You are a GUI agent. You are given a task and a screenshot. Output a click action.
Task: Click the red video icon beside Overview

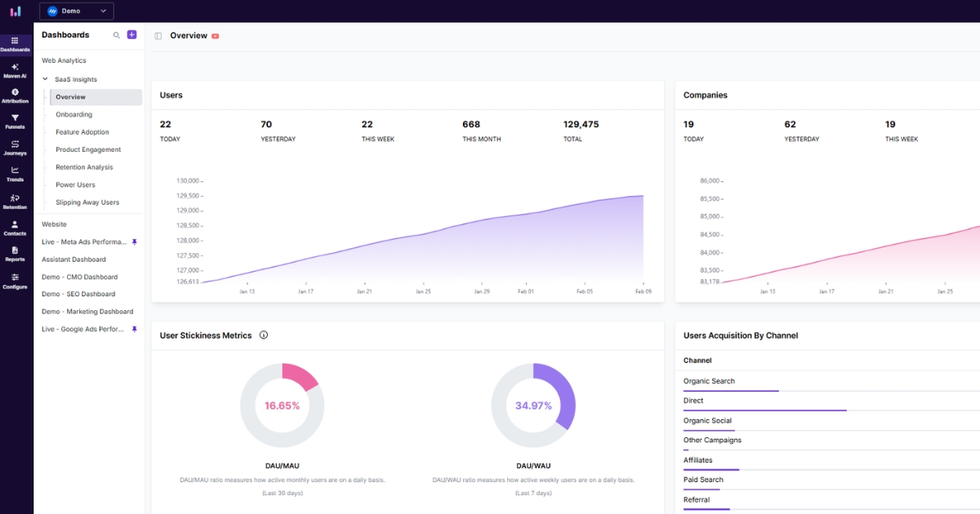coord(216,36)
